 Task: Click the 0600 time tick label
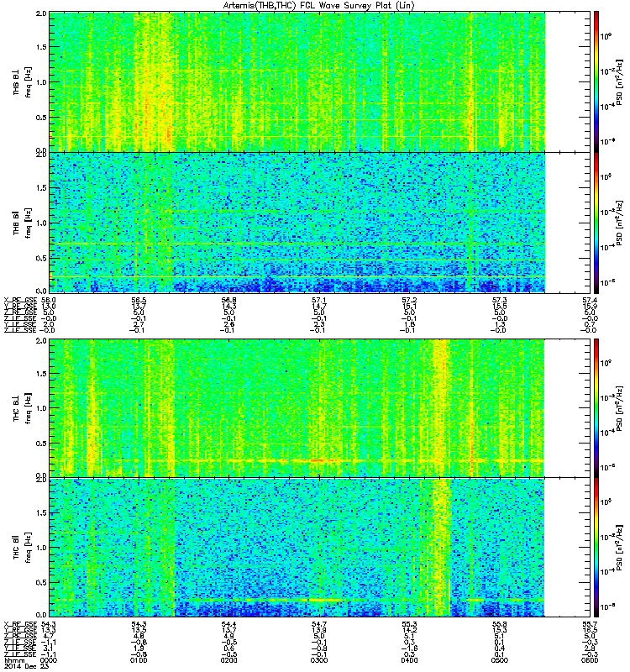coord(590,660)
